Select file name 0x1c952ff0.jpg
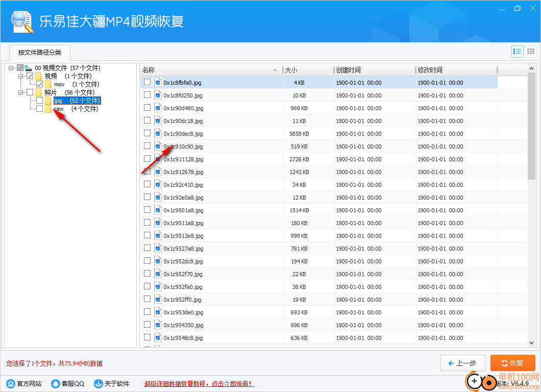 tap(183, 300)
